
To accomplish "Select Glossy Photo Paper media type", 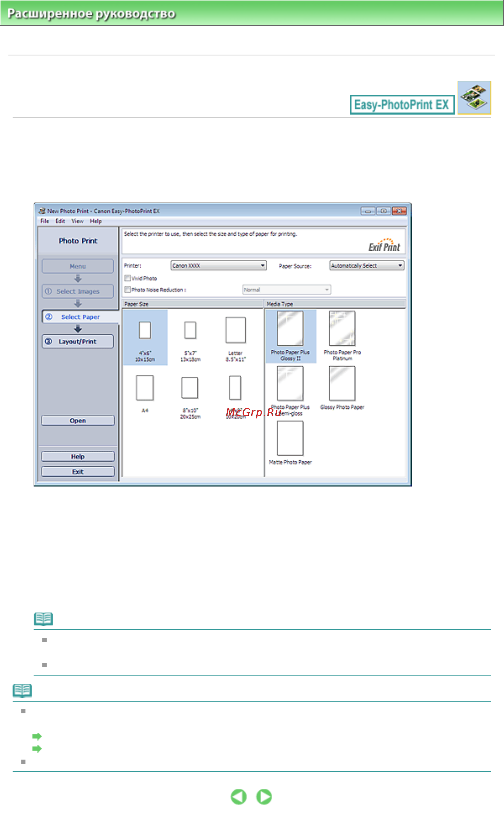I will 342,388.
